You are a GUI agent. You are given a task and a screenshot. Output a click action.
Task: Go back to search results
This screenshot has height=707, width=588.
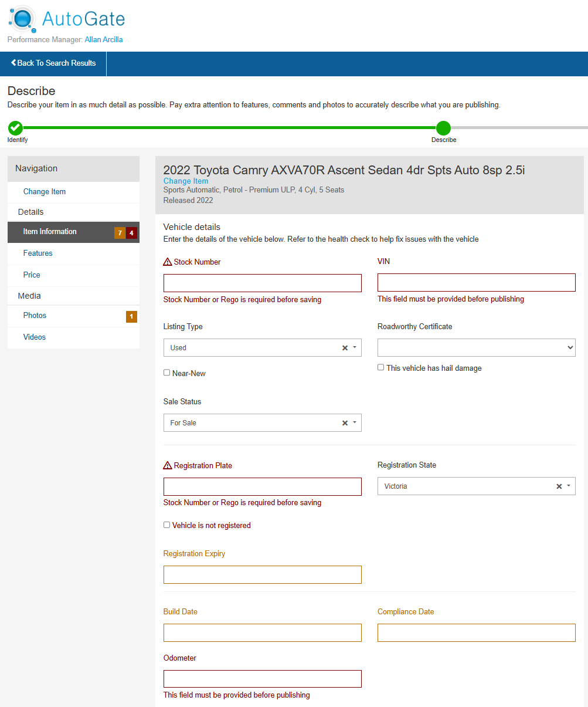(x=53, y=63)
